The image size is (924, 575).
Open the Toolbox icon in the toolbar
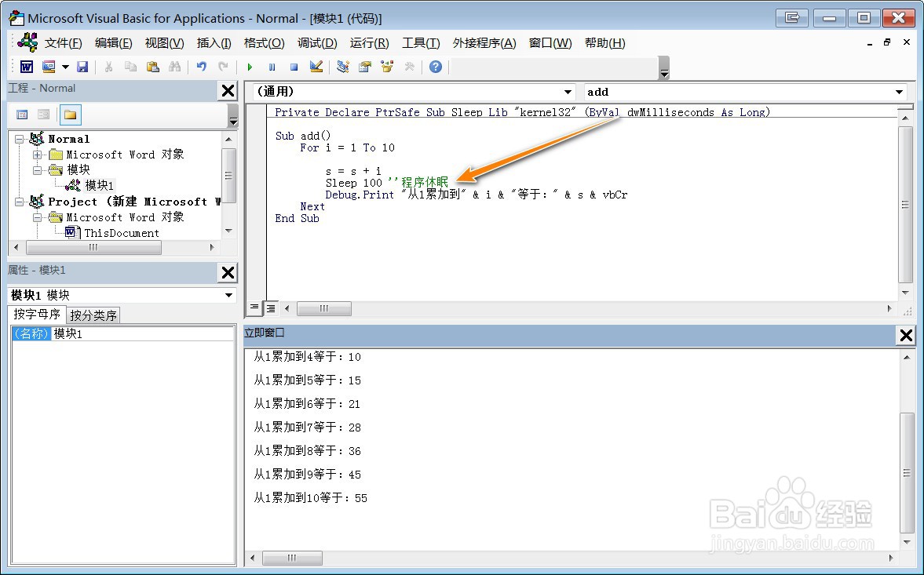pyautogui.click(x=409, y=67)
